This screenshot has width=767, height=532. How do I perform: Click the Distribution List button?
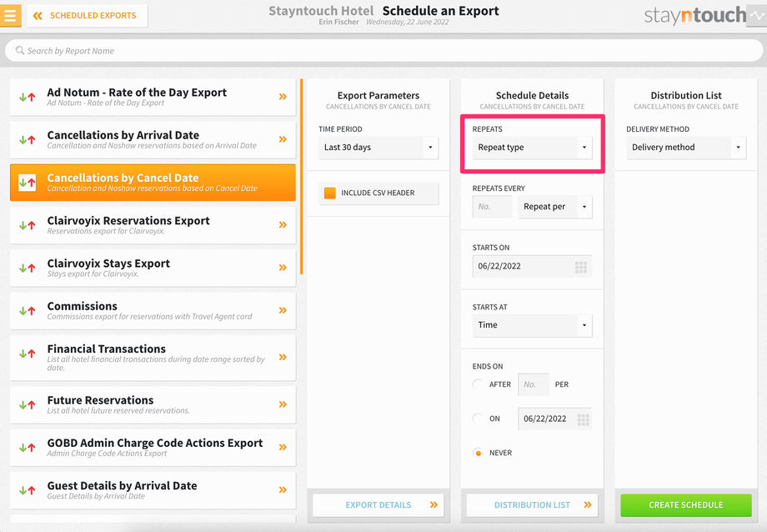point(532,505)
